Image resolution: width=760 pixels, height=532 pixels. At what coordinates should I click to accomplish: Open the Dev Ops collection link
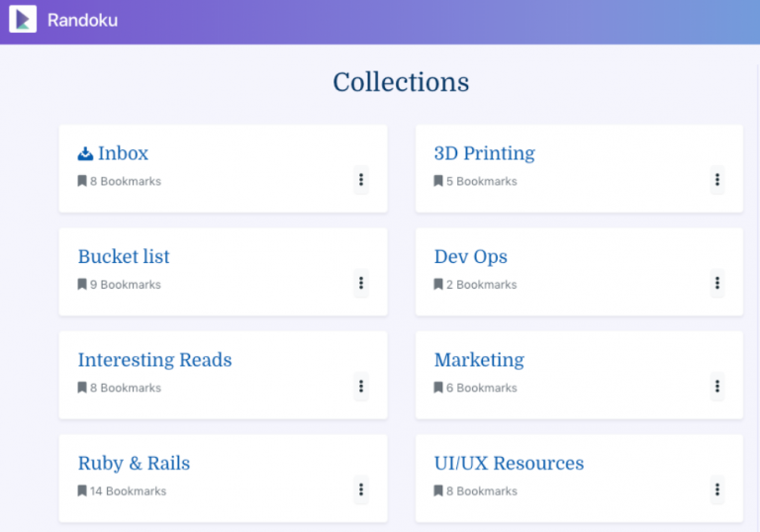470,256
